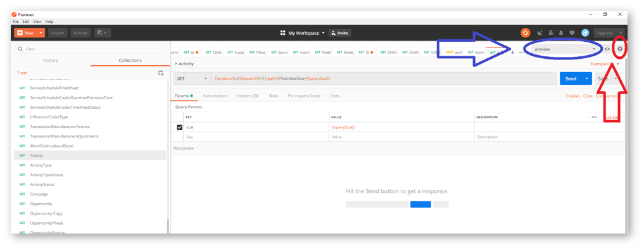Viewport: 644px width, 250px height.
Task: Click the empty Description field in params
Action: coord(549,137)
